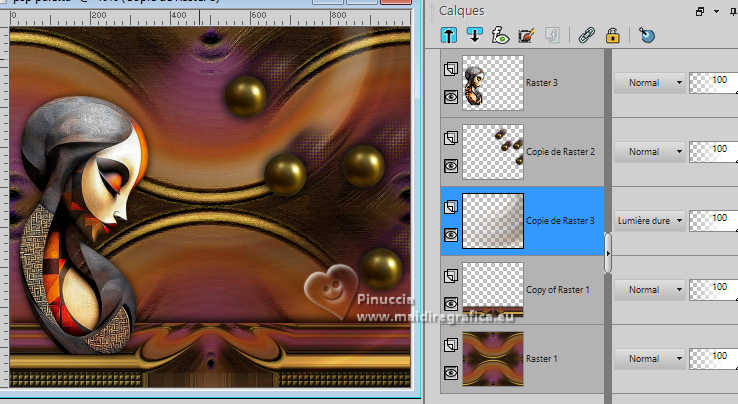Open the Calques palette options arrow
The width and height of the screenshot is (738, 404).
(x=716, y=11)
